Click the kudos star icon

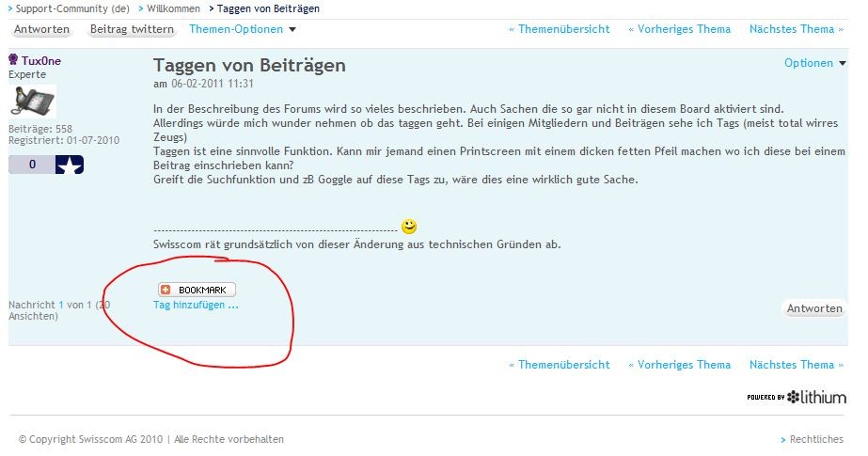pos(70,165)
